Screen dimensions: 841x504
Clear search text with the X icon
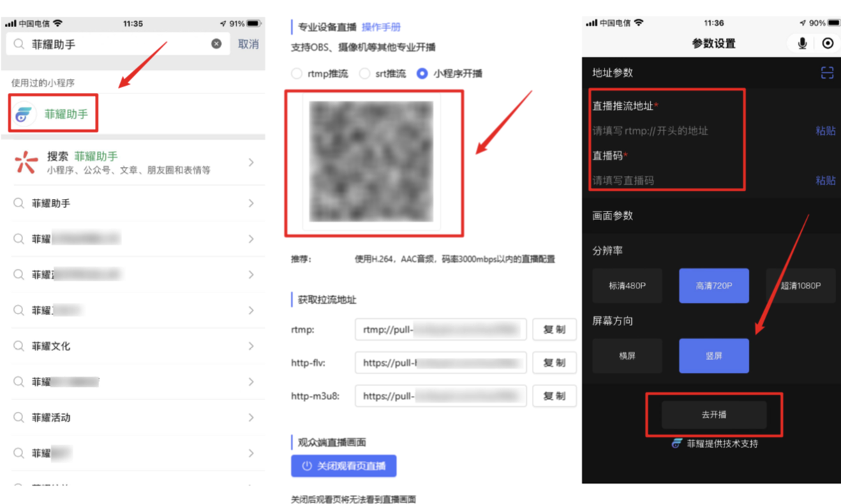point(216,44)
